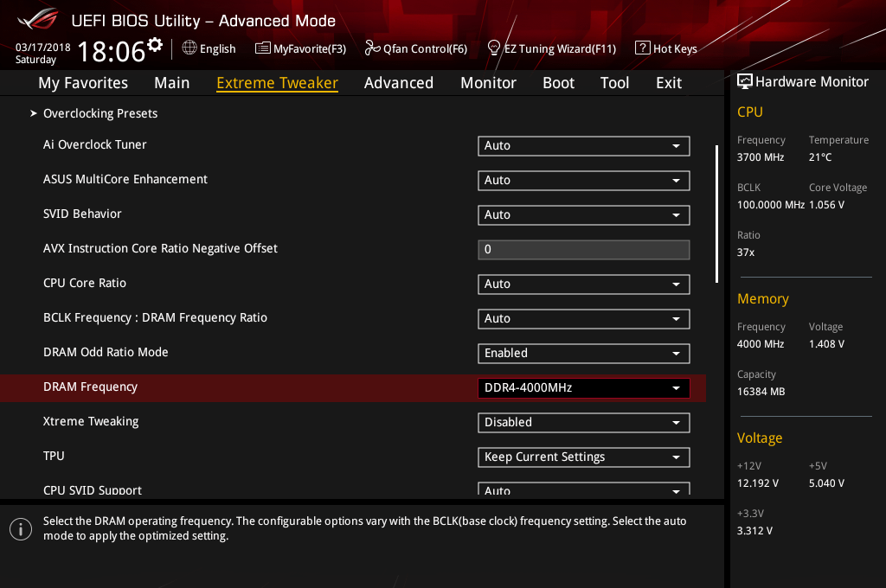Select the CPU Core Ratio label
The image size is (886, 588).
click(85, 283)
